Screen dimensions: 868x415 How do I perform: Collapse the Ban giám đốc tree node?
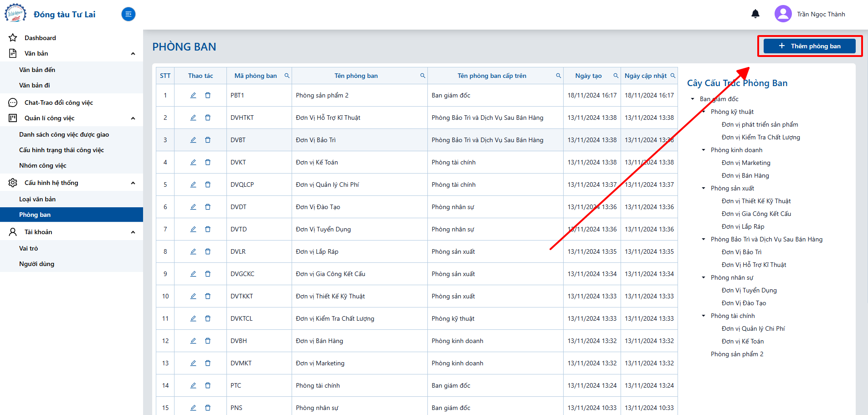pyautogui.click(x=693, y=99)
